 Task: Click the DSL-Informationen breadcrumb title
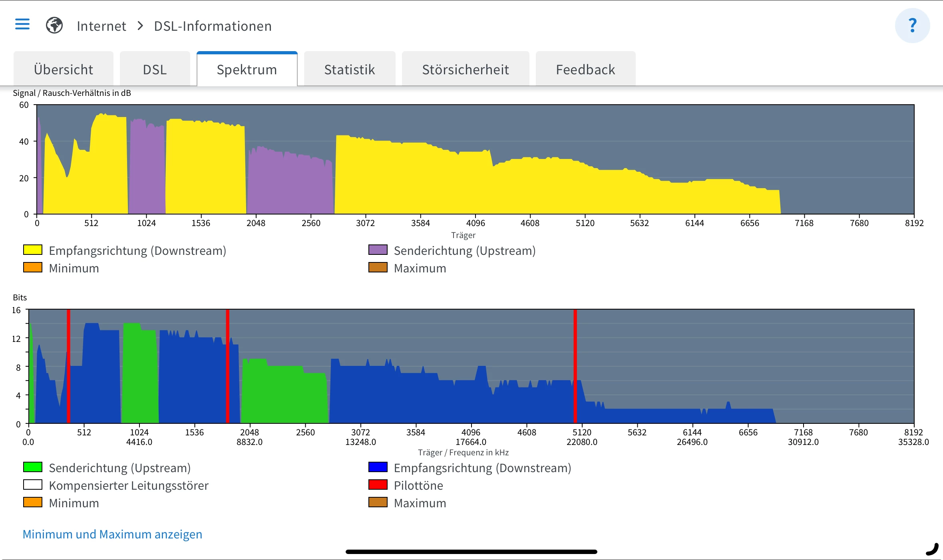point(213,26)
